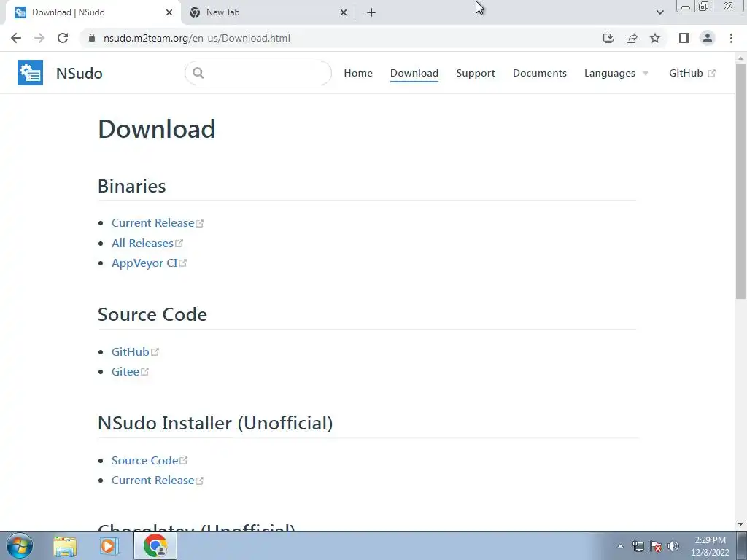Click the search magnifier icon
747x560 pixels.
(198, 72)
